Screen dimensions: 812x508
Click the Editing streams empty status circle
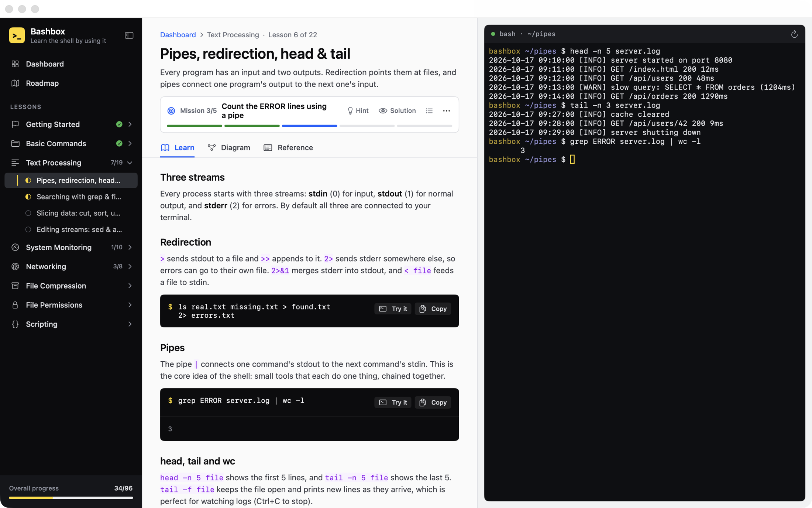(x=28, y=229)
